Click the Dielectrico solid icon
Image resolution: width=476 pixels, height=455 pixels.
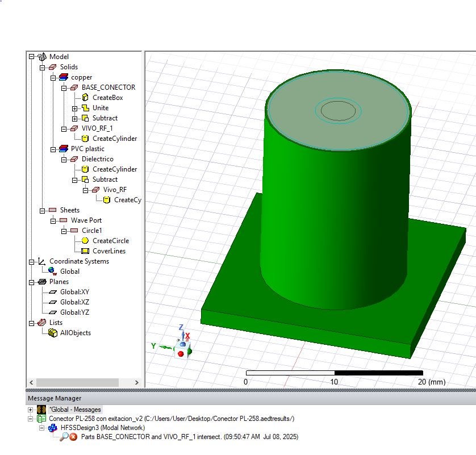(74, 159)
